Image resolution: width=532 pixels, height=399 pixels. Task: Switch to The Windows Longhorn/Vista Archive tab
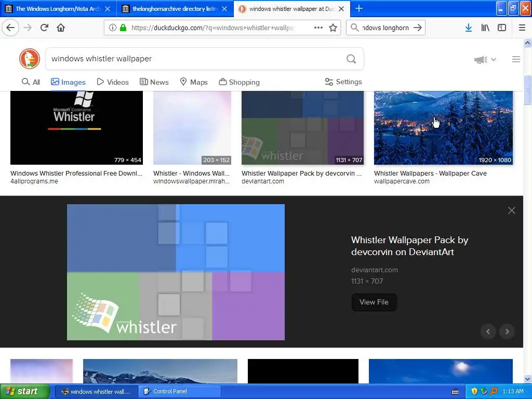click(58, 9)
